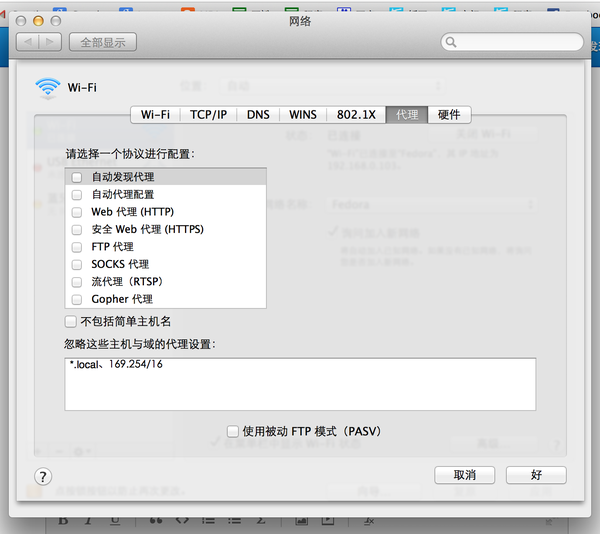Click the magnifier icon in search field
The height and width of the screenshot is (534, 600).
click(x=451, y=42)
